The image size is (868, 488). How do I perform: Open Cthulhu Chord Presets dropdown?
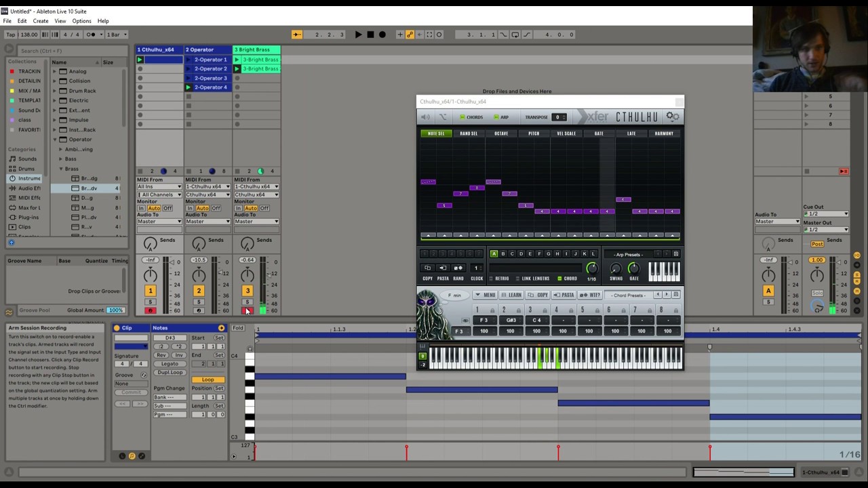pyautogui.click(x=629, y=296)
